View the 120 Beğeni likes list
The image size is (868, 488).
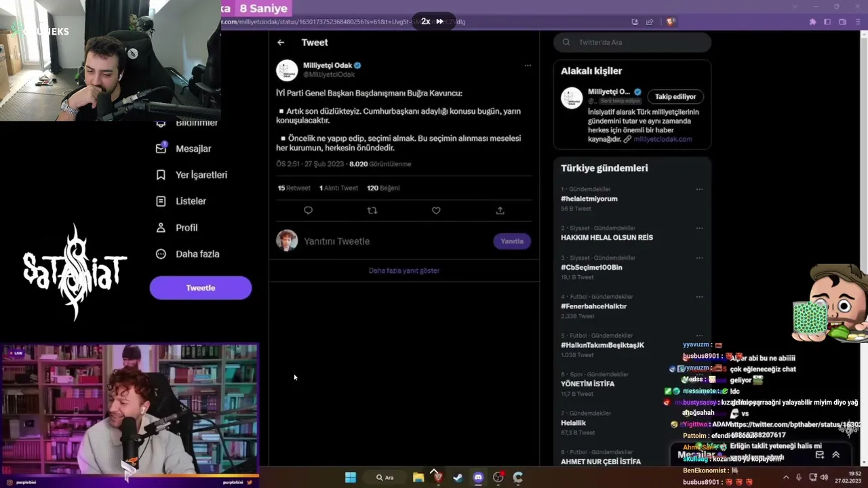coord(383,188)
